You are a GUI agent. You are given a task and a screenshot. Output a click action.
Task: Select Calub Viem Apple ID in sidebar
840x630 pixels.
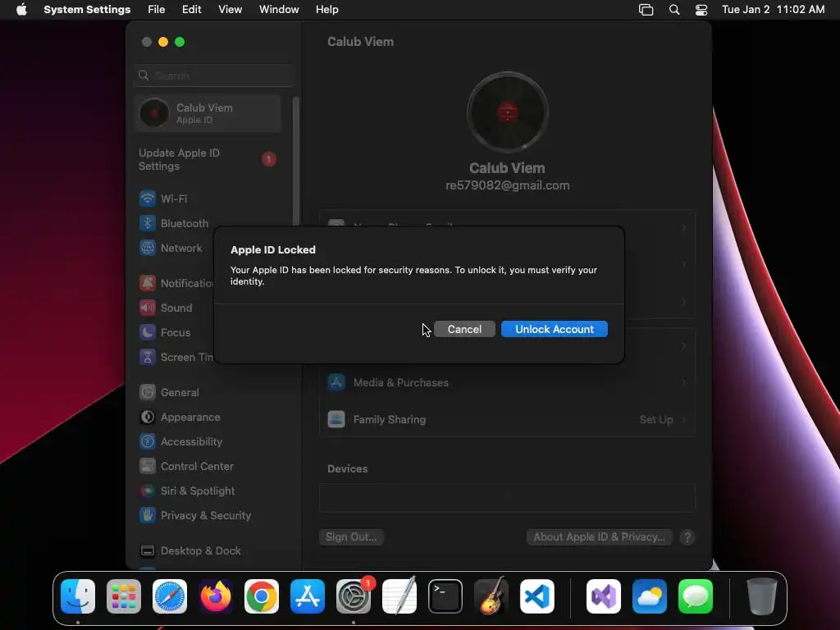point(208,113)
